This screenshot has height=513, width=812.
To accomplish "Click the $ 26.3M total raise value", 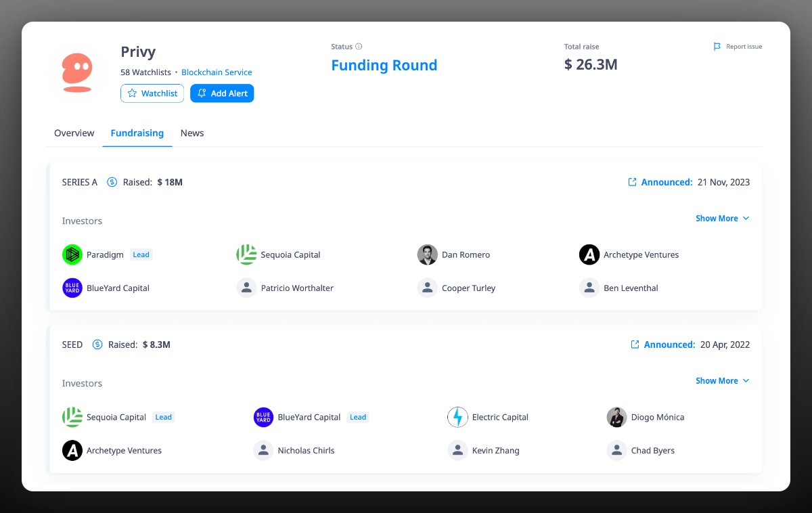I will (591, 64).
